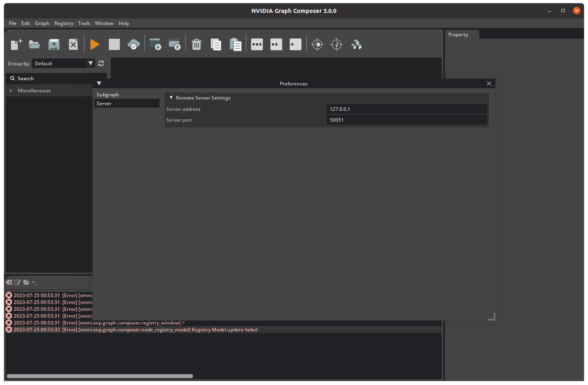The height and width of the screenshot is (385, 588).
Task: Click the Preferences window menu triangle
Action: click(x=99, y=83)
